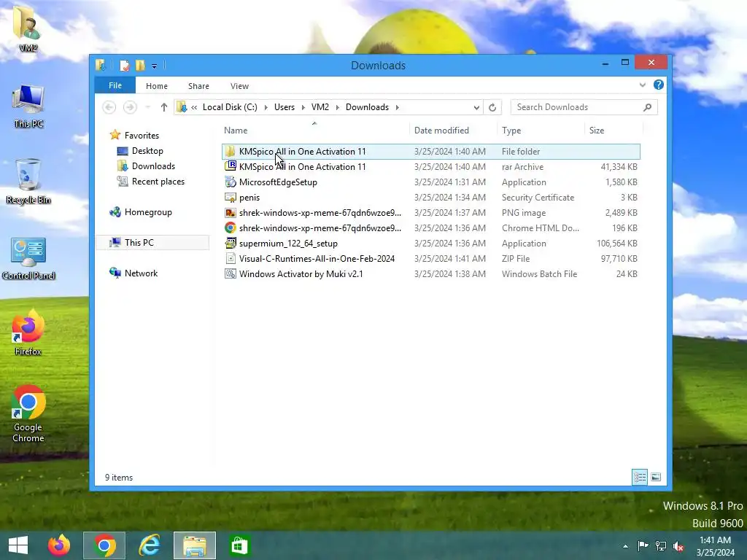This screenshot has height=560, width=747.
Task: Open Recycle Bin desktop icon
Action: (28, 182)
